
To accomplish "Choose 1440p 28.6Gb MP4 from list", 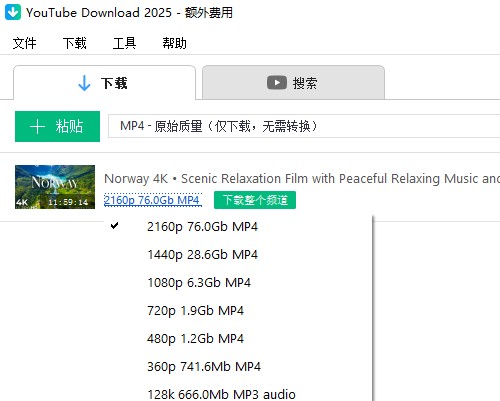I will click(238, 255).
